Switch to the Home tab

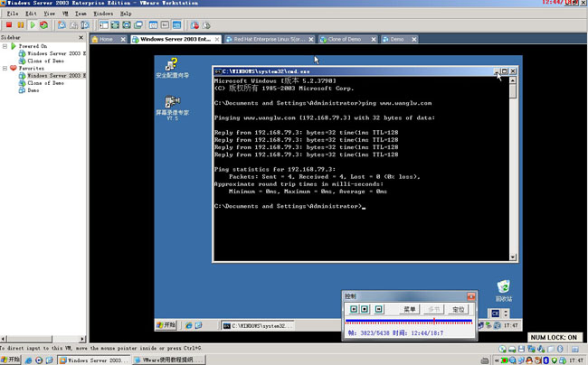click(x=106, y=39)
